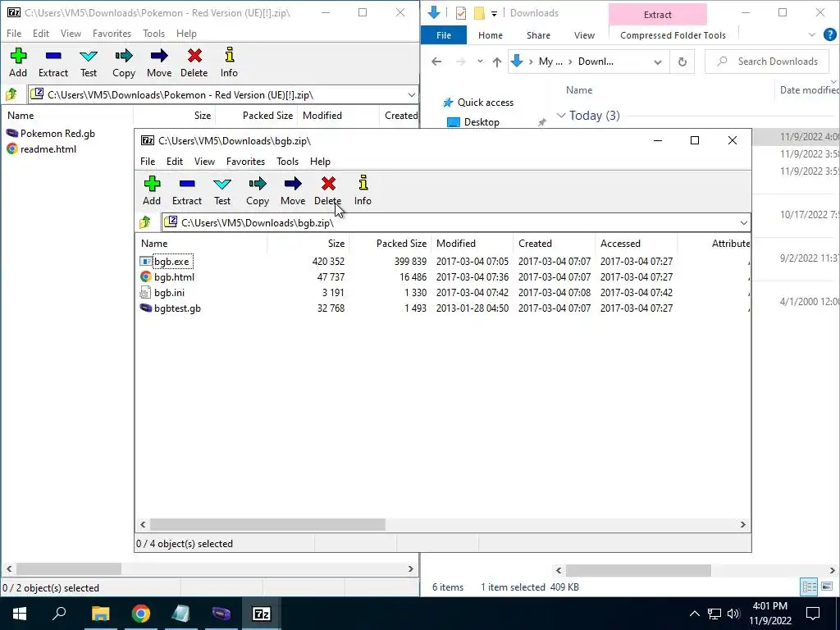The height and width of the screenshot is (630, 840).
Task: Go up one folder in Pokemon zip window
Action: [x=11, y=95]
